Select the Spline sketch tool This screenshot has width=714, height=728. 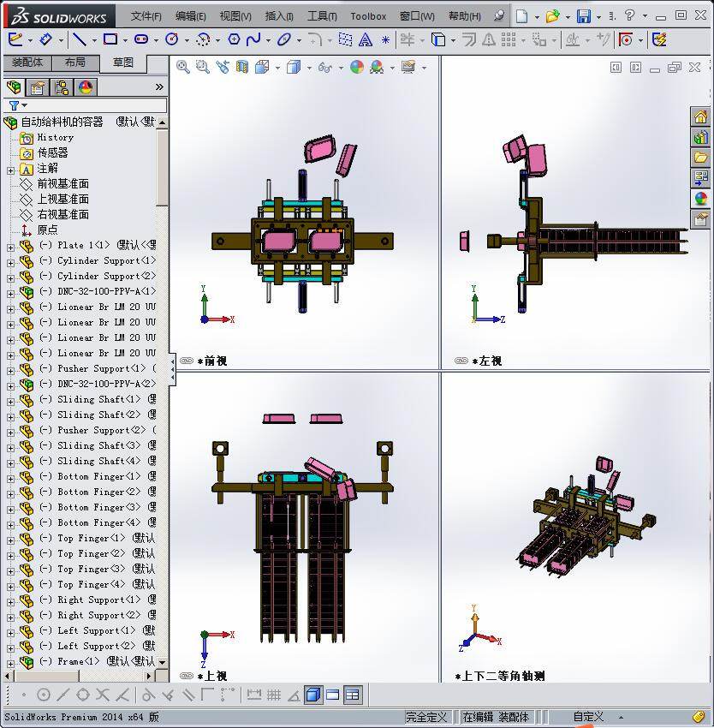point(253,40)
